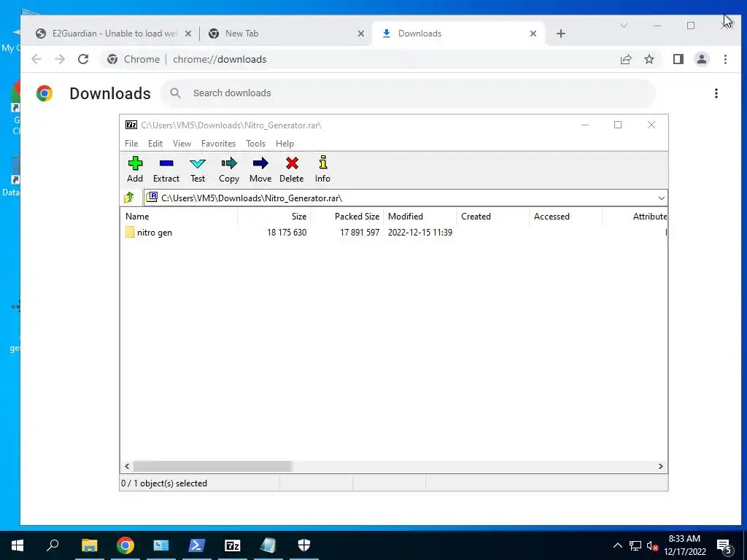Open PowerShell from taskbar
Viewport: 747px width, 560px height.
197,545
